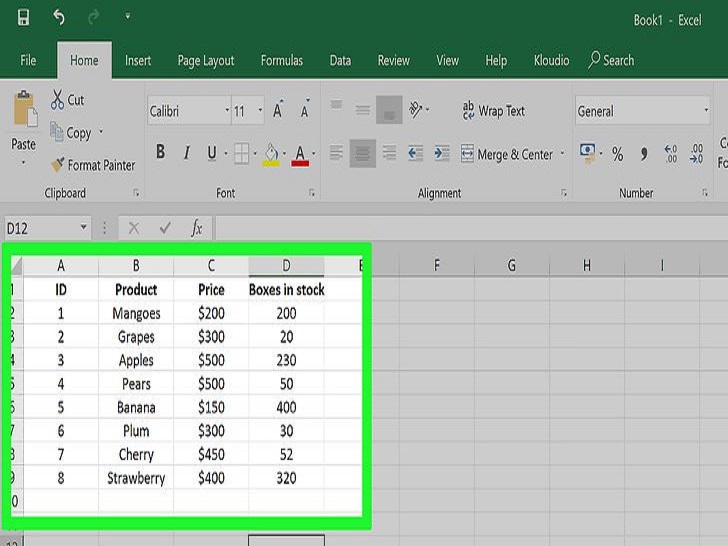Viewport: 728px width, 546px height.
Task: Toggle underline formatting
Action: (x=212, y=152)
